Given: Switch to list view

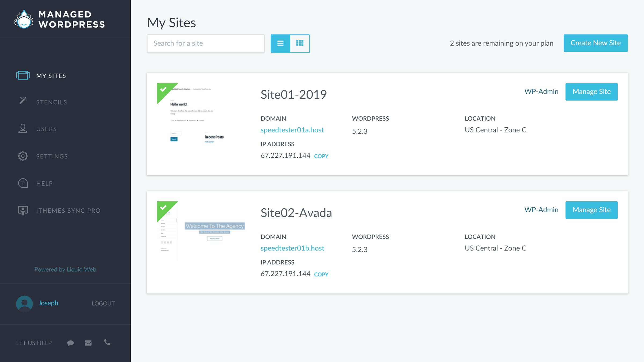Looking at the screenshot, I should (280, 43).
